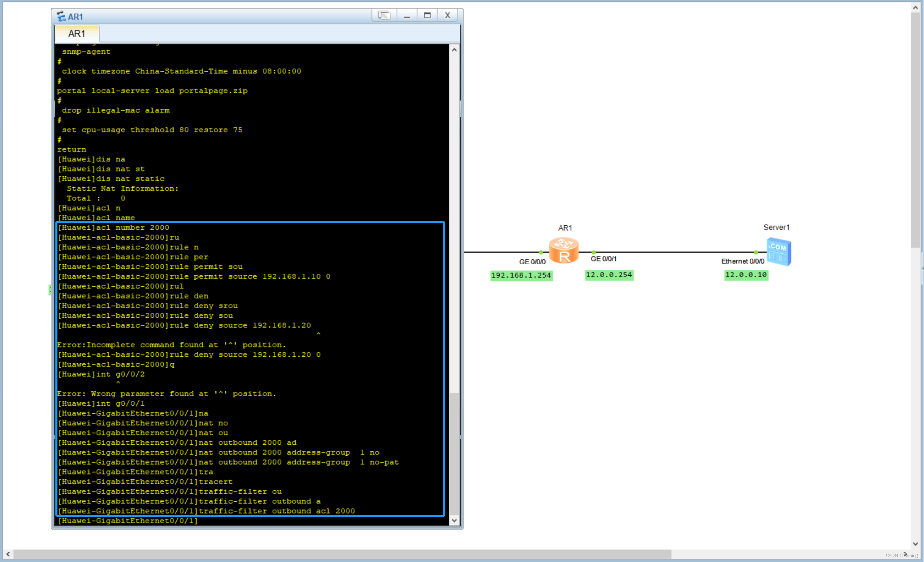The width and height of the screenshot is (924, 562).
Task: Click the canvas horizontal scrollbar thumb
Action: [x=342, y=554]
